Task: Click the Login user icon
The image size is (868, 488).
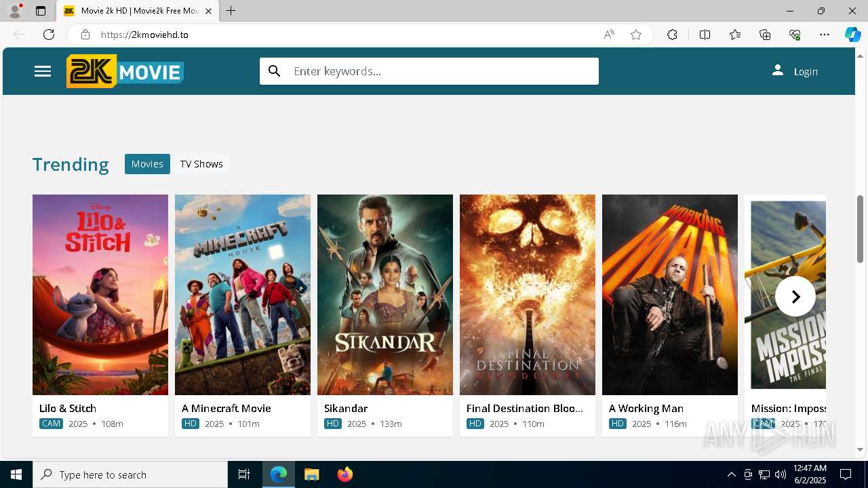Action: [x=778, y=70]
